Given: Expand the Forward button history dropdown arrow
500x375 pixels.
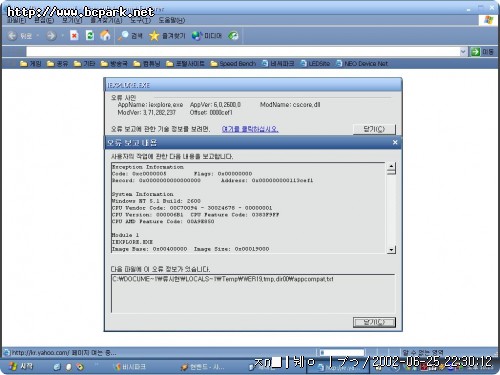Looking at the screenshot, I should coord(62,36).
